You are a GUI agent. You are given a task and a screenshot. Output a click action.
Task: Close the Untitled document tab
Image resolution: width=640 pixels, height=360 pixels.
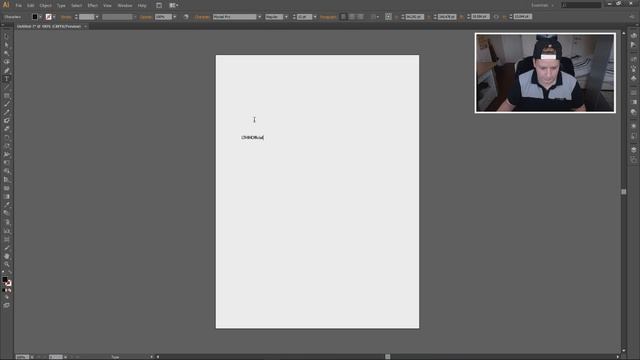click(85, 26)
